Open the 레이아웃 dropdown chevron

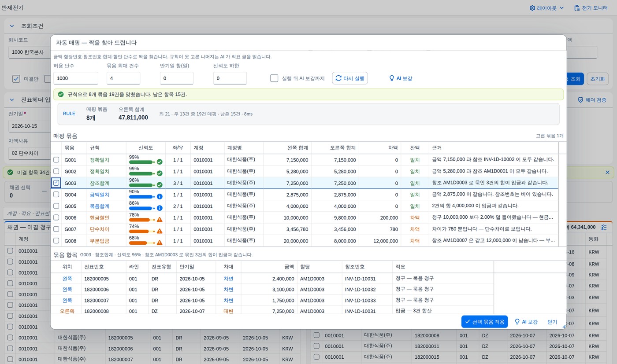click(561, 8)
